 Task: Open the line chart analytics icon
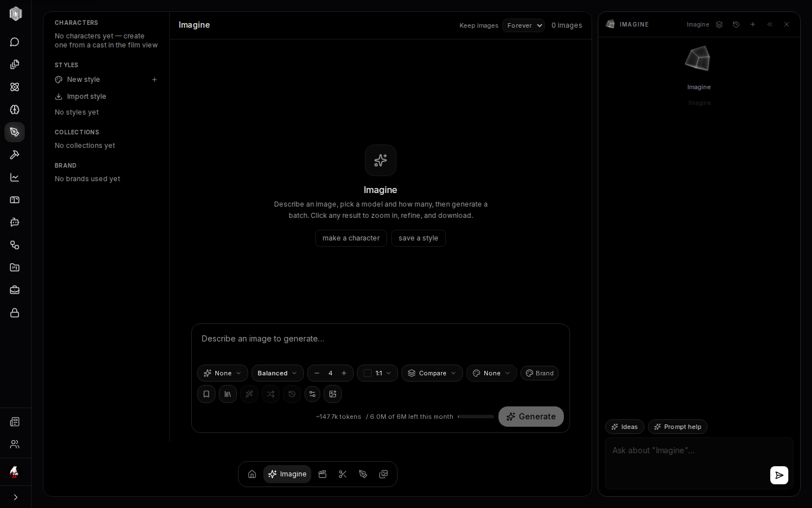(x=15, y=177)
